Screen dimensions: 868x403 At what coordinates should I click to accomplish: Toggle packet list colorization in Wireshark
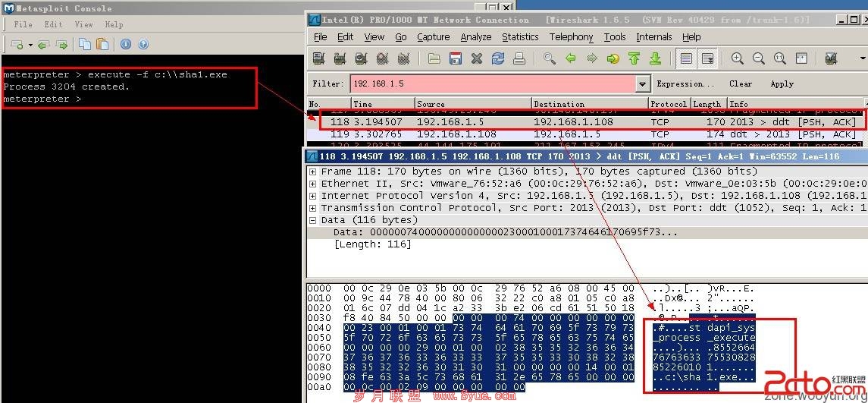(686, 58)
